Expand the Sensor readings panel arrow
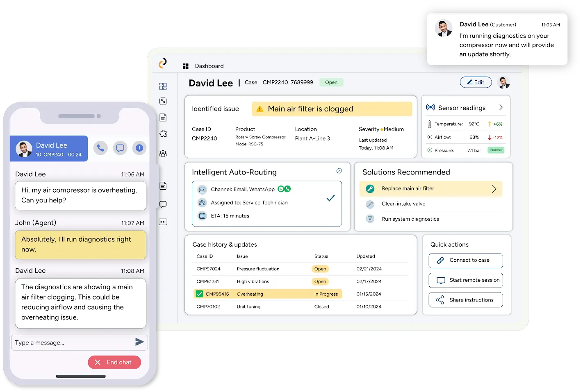583x392 pixels. click(x=501, y=107)
